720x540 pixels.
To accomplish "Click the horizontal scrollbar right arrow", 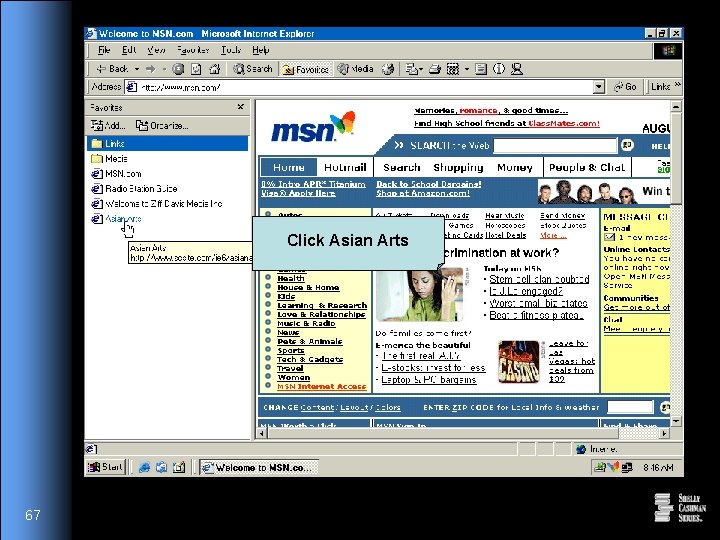I will coord(664,433).
